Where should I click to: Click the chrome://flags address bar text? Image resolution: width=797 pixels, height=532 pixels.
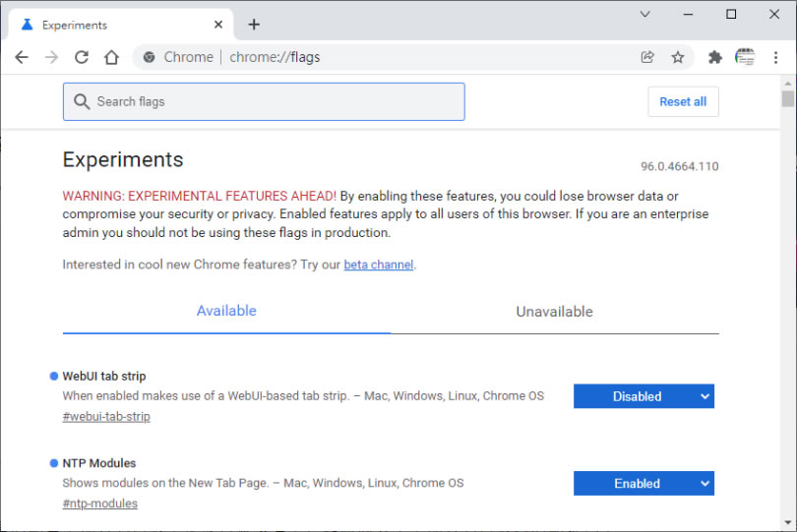click(275, 57)
